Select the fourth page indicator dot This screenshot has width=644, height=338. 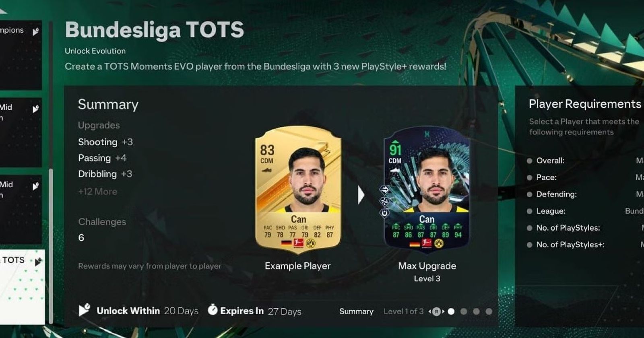coord(489,311)
